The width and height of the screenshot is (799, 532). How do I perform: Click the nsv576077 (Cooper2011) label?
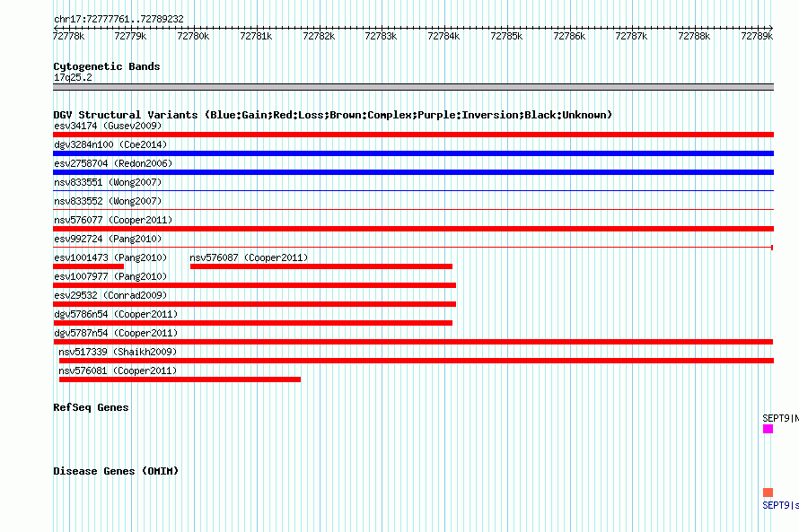113,220
